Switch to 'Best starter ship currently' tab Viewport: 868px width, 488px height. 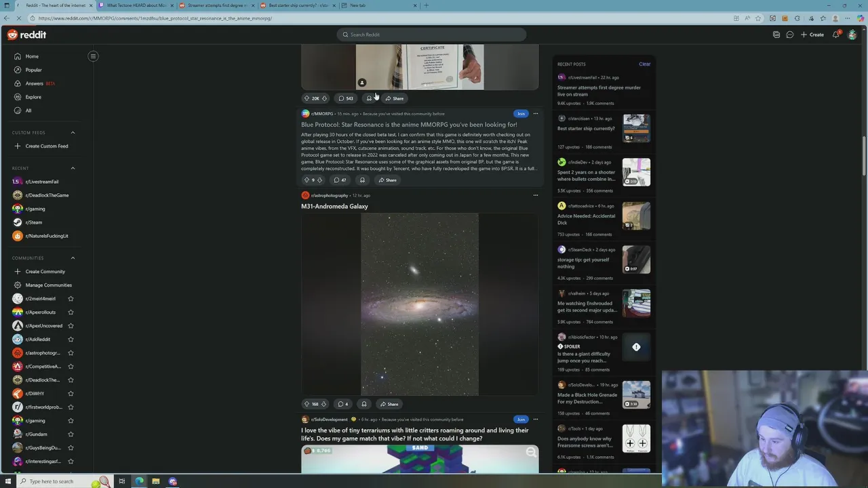click(297, 5)
